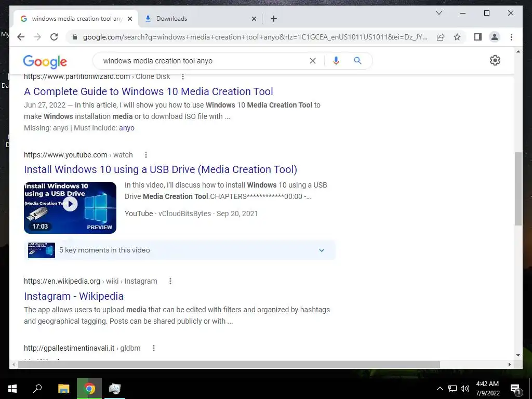Click the partitionwizard.com URL breadcrumb
The image size is (532, 399).
pyautogui.click(x=97, y=76)
